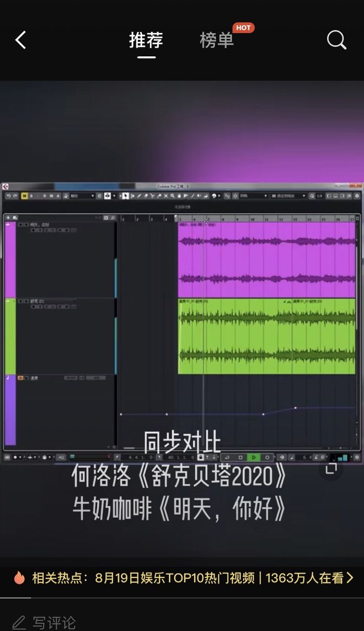
Task: Open the Cubase toolbar setup gear
Action: point(357,196)
